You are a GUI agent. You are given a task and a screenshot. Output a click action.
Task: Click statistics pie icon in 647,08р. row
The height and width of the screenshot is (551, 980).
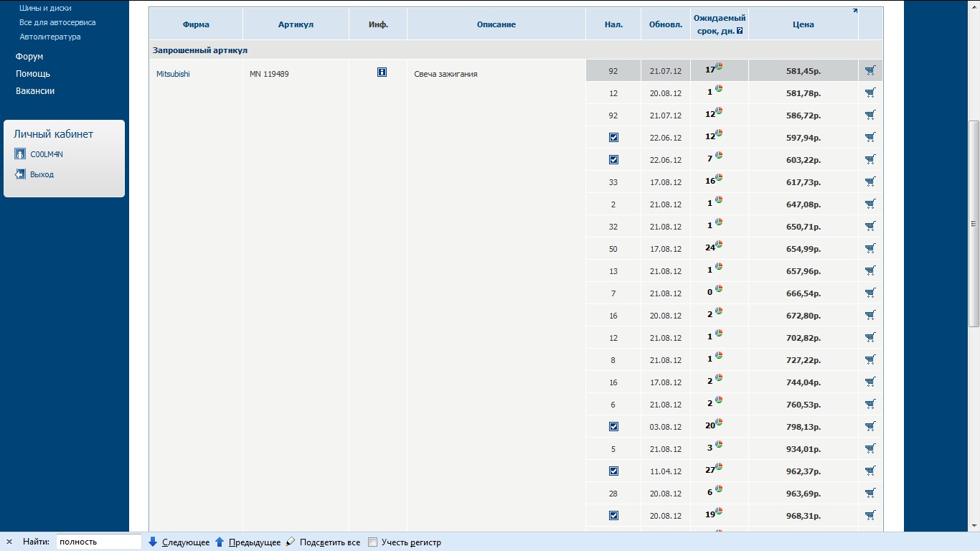[719, 200]
